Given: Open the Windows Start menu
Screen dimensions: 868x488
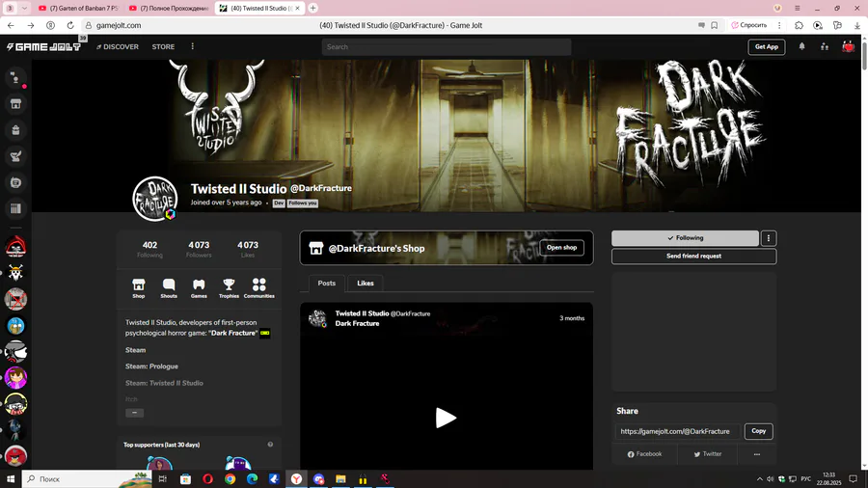Looking at the screenshot, I should coord(11,479).
